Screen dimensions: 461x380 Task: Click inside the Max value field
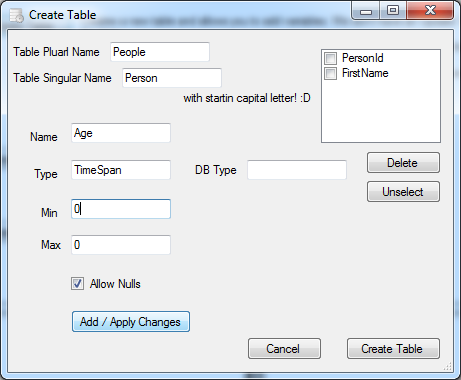click(x=121, y=245)
